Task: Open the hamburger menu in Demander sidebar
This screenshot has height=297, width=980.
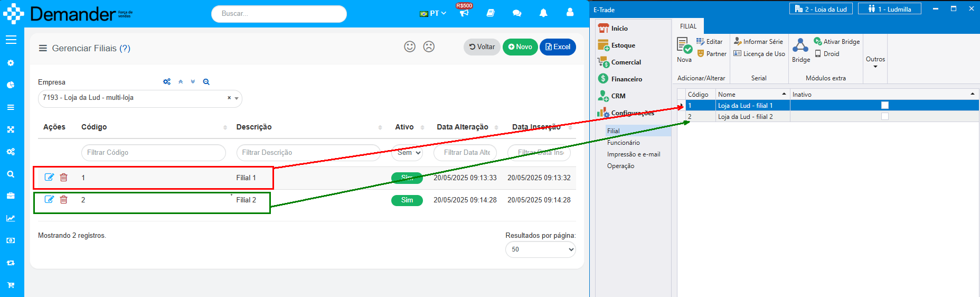Action: 11,40
